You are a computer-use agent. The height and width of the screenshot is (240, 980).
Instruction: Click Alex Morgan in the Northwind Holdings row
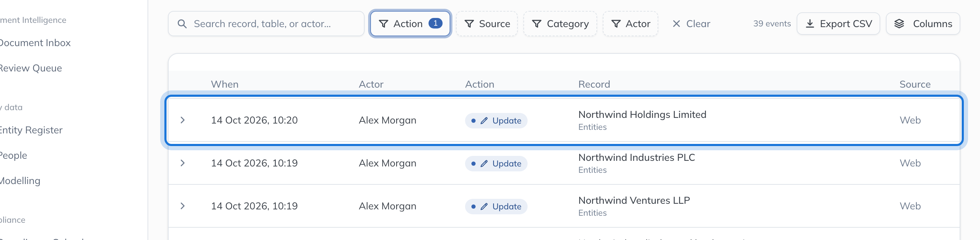point(387,120)
